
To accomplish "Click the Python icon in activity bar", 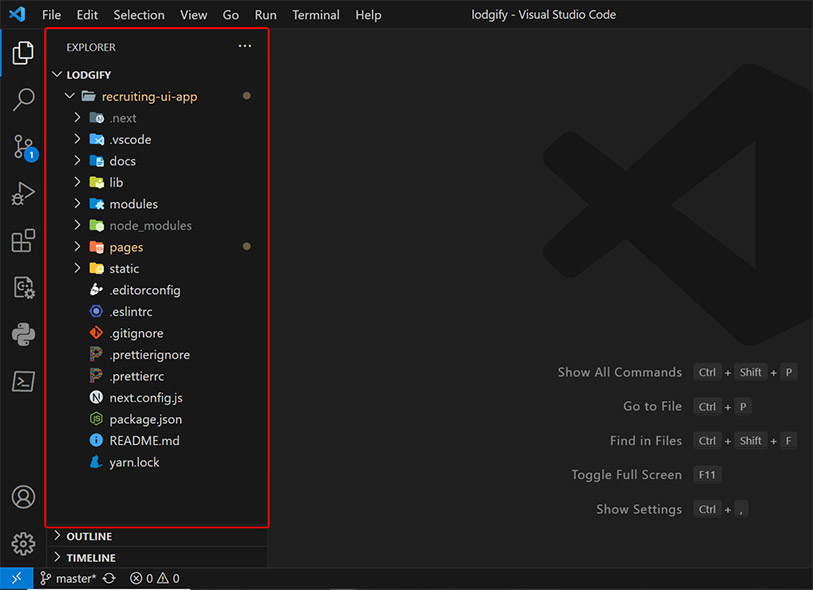I will pyautogui.click(x=22, y=334).
